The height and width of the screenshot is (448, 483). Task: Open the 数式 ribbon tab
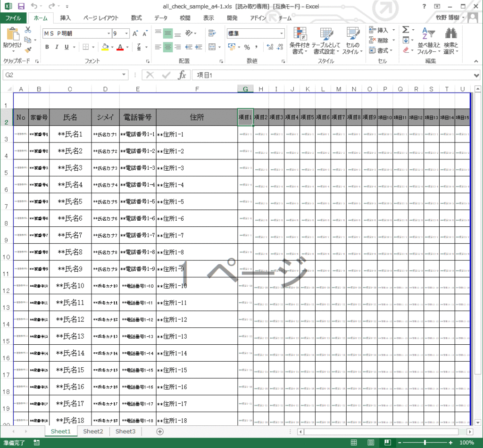coord(136,18)
